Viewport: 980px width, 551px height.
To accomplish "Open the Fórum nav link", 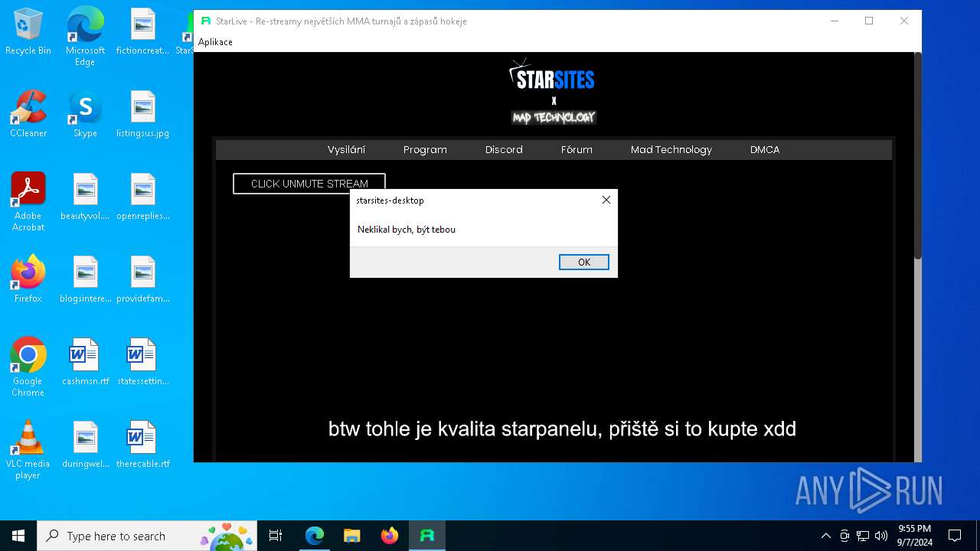I will click(577, 150).
